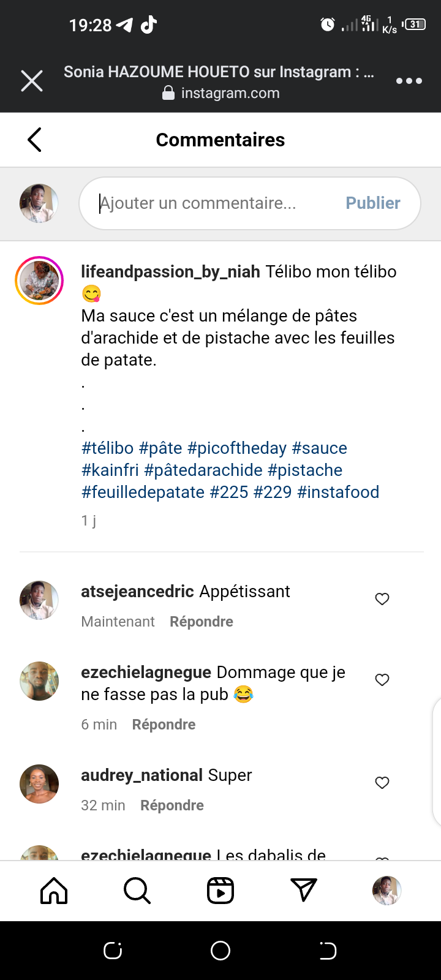
Task: Tap the Instagram home icon
Action: tap(54, 891)
